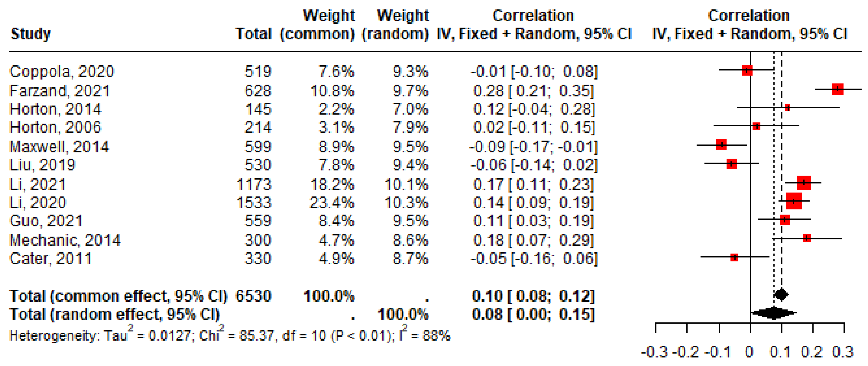Screen dimensions: 868x366
Task: Click the "Weight (random)" column header
Action: [x=395, y=25]
